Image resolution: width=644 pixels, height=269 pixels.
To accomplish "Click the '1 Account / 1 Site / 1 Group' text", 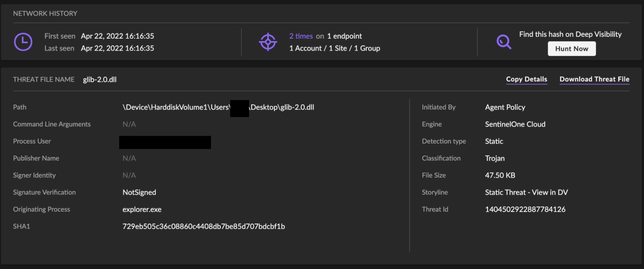I will [x=334, y=48].
